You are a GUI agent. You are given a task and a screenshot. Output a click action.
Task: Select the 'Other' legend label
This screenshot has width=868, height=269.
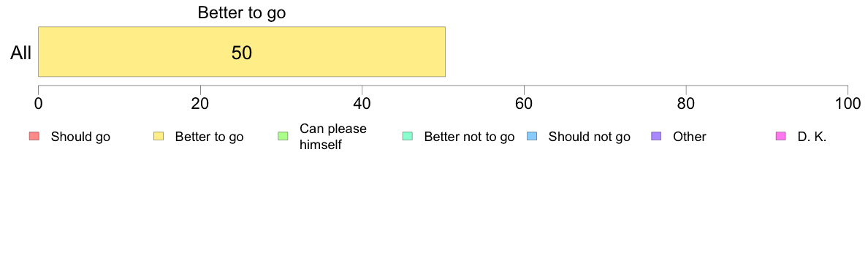[690, 137]
